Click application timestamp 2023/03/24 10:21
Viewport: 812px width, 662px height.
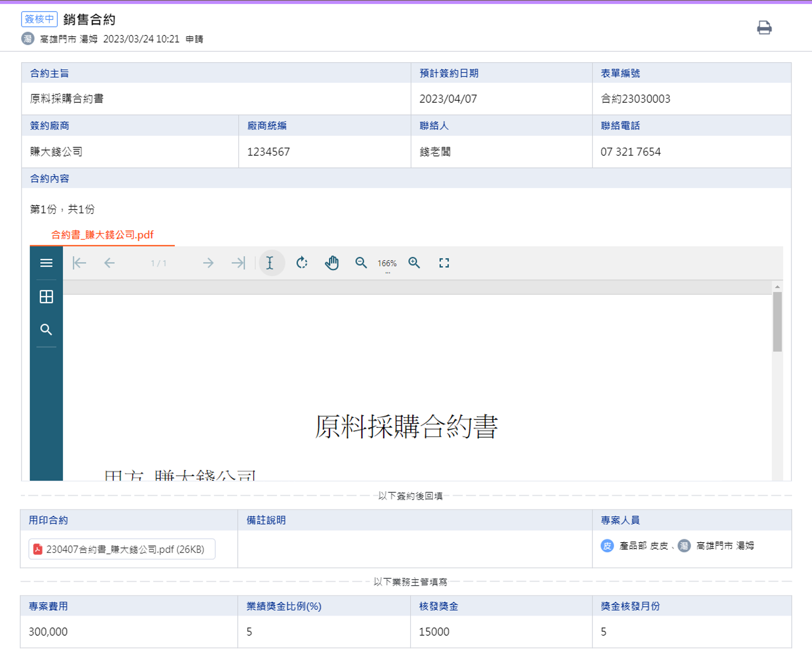(x=141, y=39)
